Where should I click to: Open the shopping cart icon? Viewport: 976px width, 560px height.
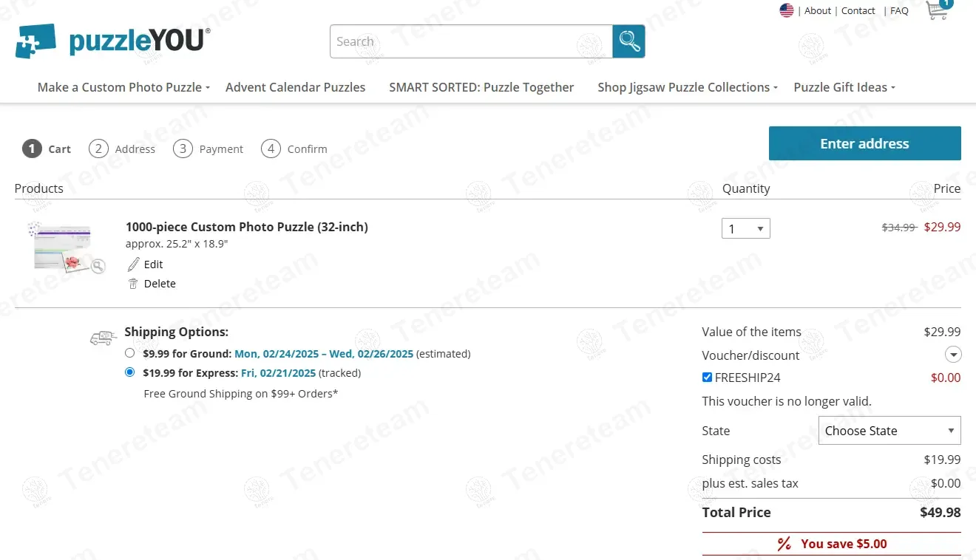point(937,10)
